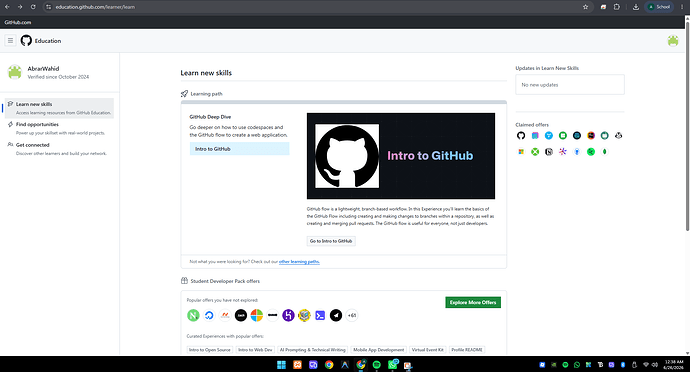This screenshot has height=372, width=690.
Task: Select Find opportunities in sidebar
Action: [59, 129]
